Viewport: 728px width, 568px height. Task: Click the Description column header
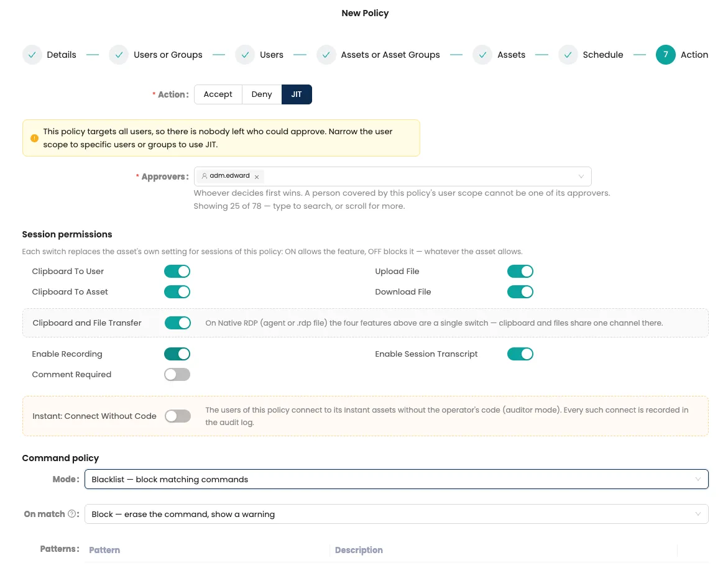(x=359, y=550)
